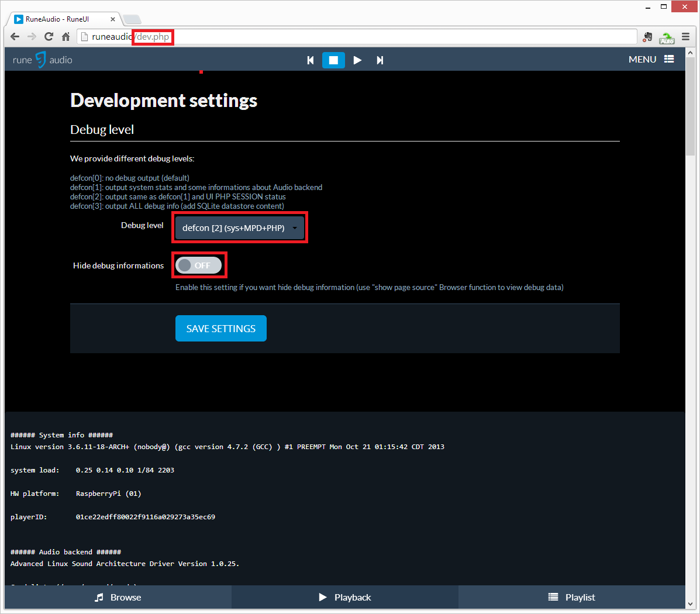Open the Chrome menu hamburger icon
This screenshot has height=614, width=700.
(686, 37)
